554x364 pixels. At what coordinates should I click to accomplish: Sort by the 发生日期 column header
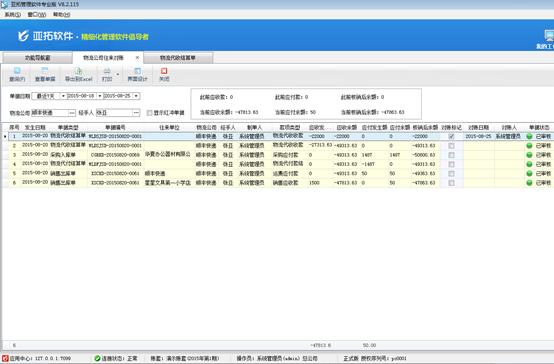tap(35, 127)
